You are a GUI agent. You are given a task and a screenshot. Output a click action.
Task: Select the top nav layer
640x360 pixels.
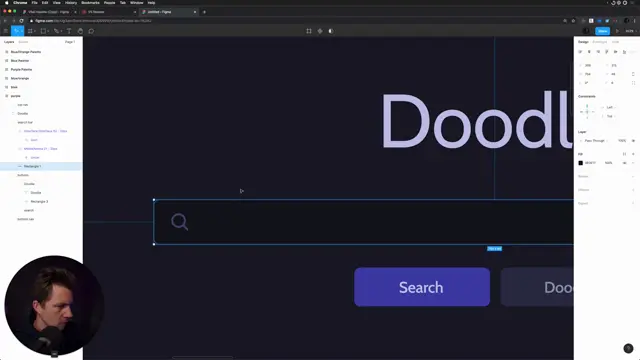click(22, 105)
